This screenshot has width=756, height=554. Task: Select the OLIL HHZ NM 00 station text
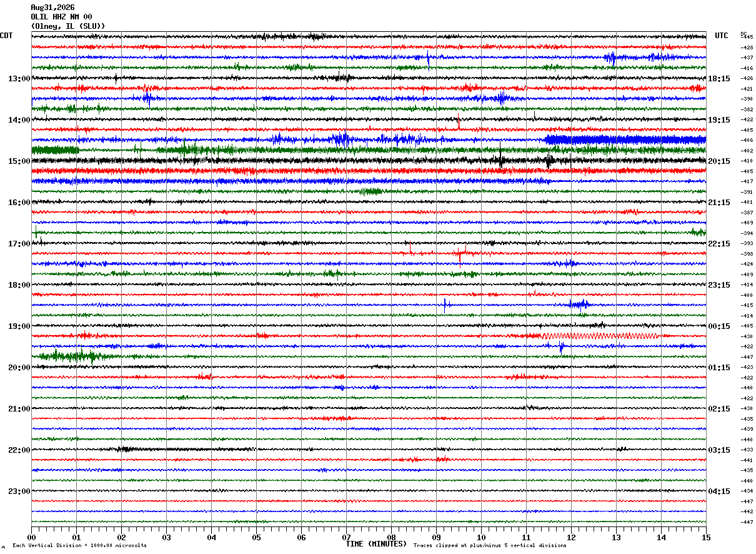pyautogui.click(x=61, y=17)
